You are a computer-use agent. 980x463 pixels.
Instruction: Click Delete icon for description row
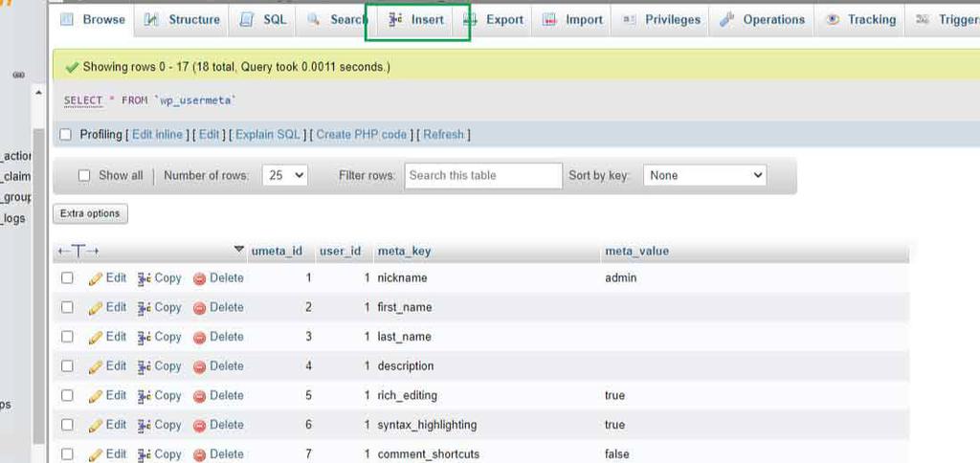(199, 366)
